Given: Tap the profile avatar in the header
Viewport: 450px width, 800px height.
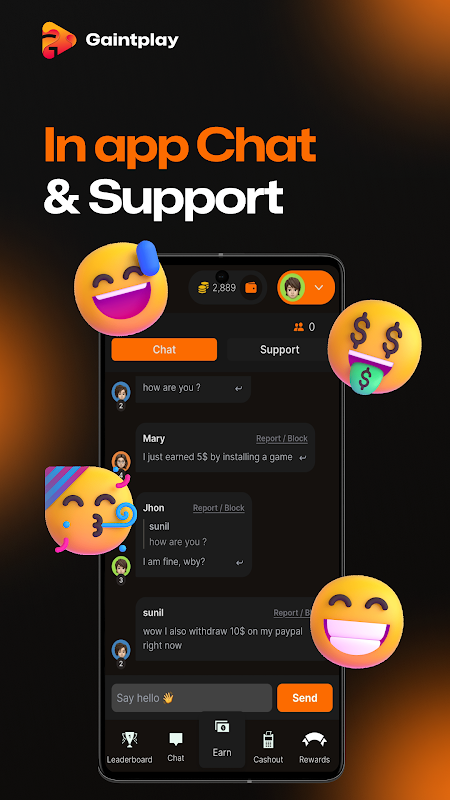Looking at the screenshot, I should (291, 288).
